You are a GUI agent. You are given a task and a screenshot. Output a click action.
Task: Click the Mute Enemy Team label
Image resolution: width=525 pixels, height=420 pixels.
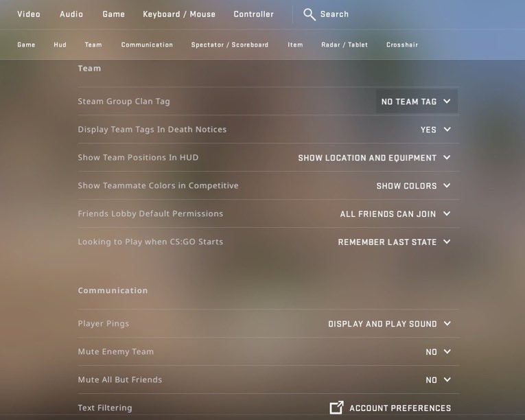click(116, 351)
